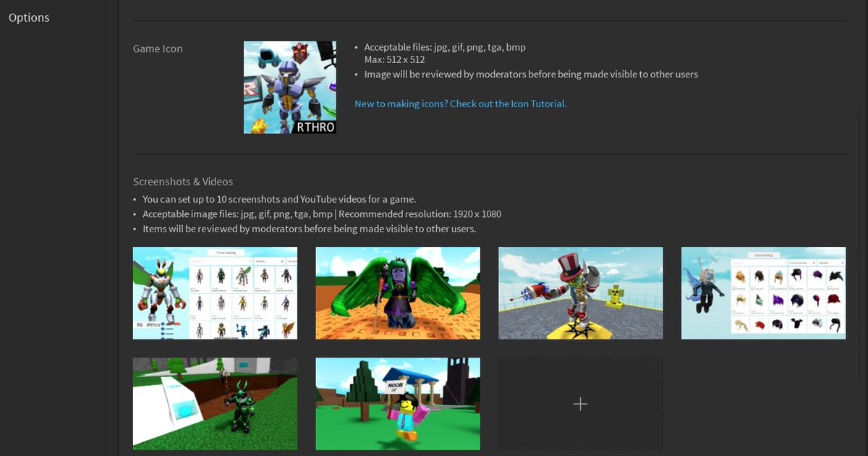Select the green-winged purple character screenshot
Image resolution: width=868 pixels, height=456 pixels.
[x=398, y=293]
